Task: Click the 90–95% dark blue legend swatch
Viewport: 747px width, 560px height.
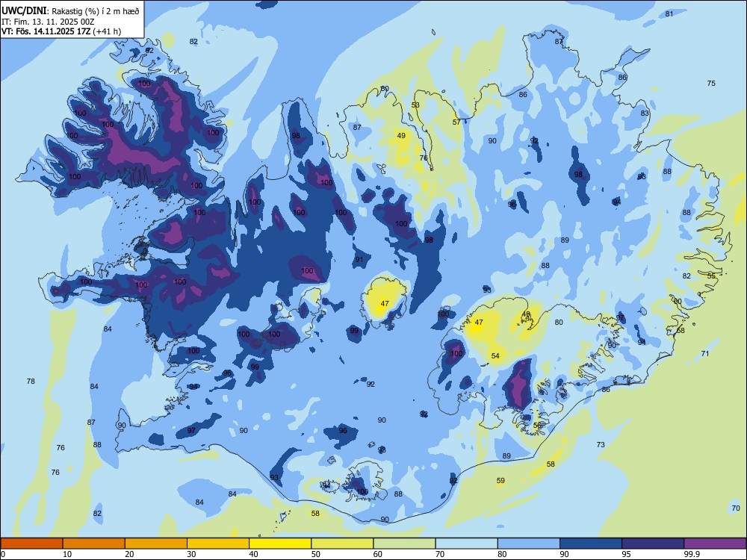Action: coord(591,544)
